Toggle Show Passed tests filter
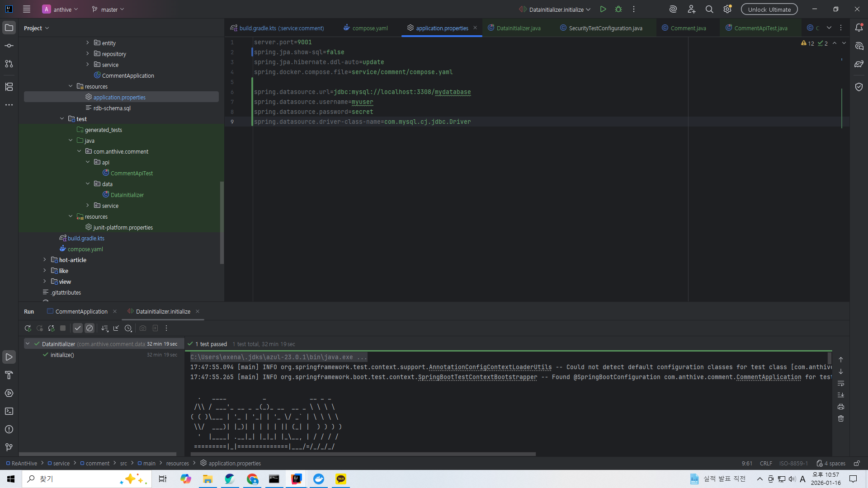This screenshot has height=488, width=868. 78,328
